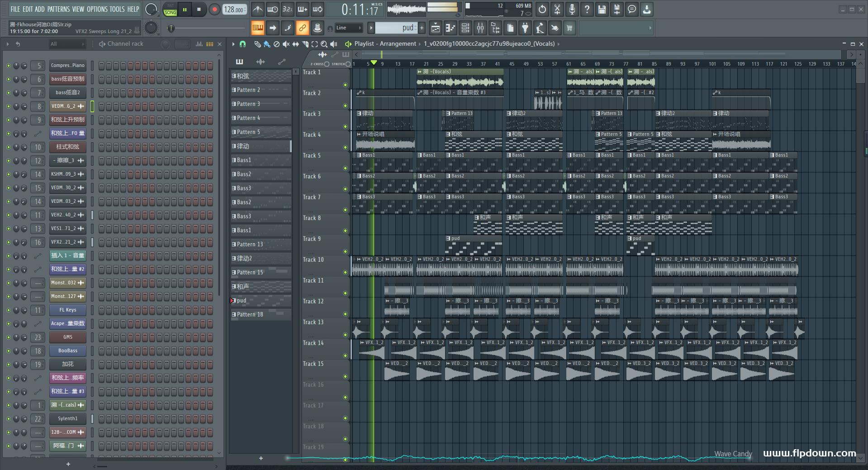The height and width of the screenshot is (470, 868).
Task: Mute Track 1 with its green dot
Action: 345,85
